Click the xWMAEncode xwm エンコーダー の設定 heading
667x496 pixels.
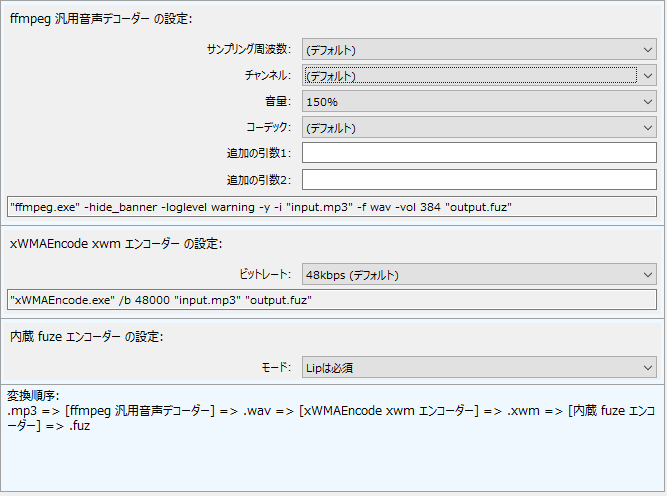[116, 243]
